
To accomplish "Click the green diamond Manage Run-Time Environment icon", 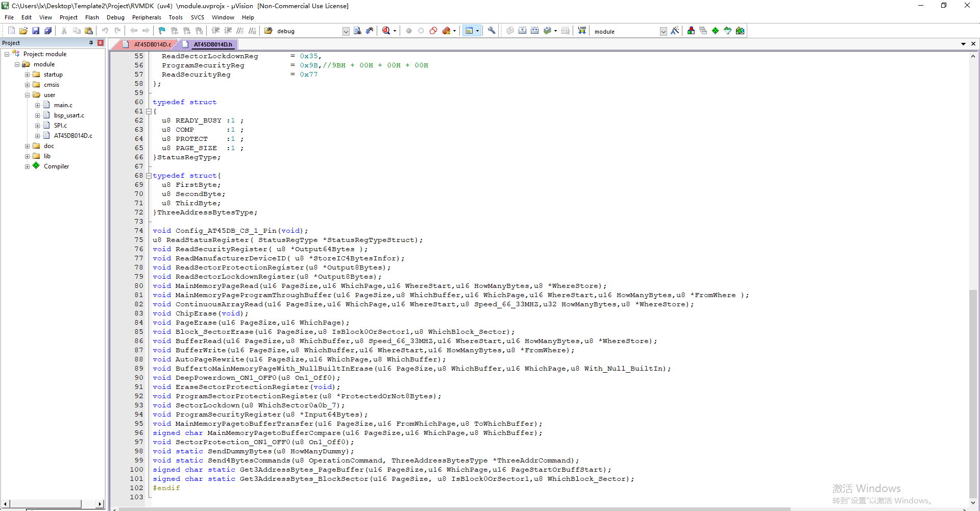I will 716,31.
